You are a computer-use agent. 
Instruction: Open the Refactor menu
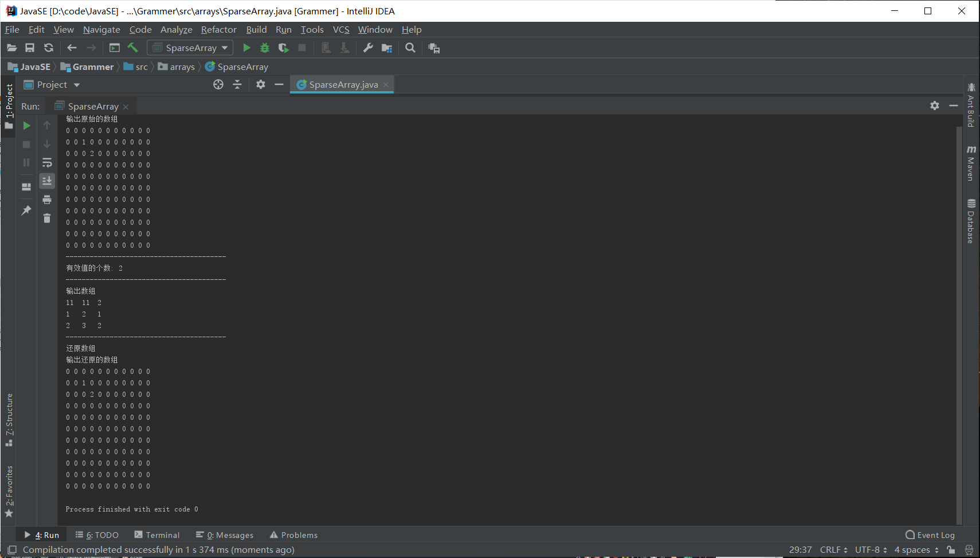(218, 30)
